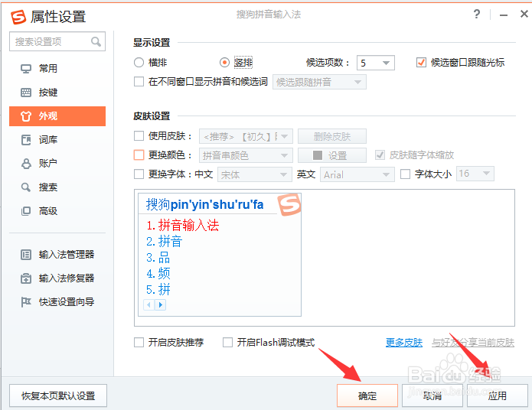Click 取消 button
This screenshot has height=410, width=532.
click(432, 395)
